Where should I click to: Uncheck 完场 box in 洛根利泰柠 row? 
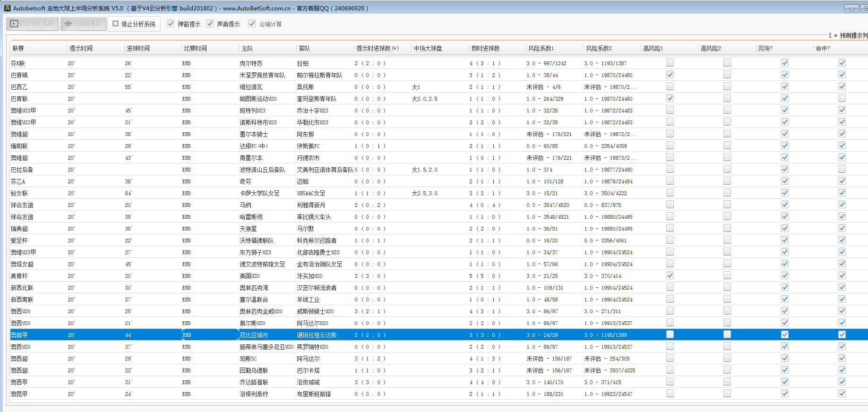click(784, 394)
